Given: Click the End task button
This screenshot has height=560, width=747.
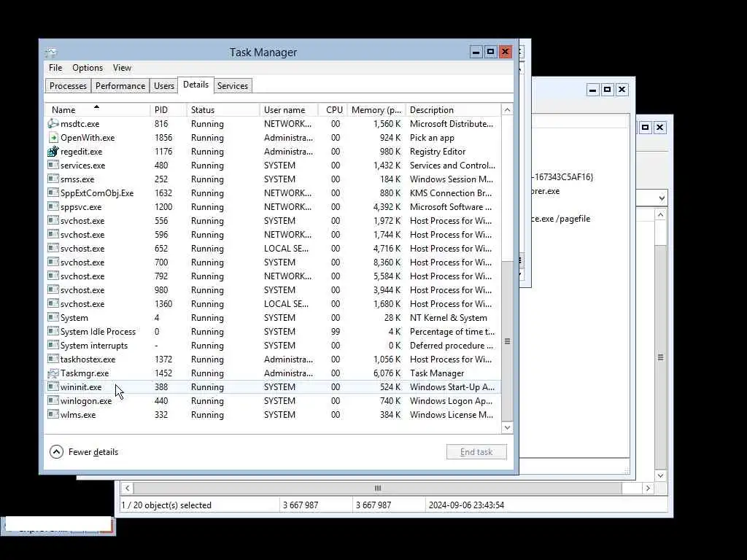Looking at the screenshot, I should tap(476, 451).
